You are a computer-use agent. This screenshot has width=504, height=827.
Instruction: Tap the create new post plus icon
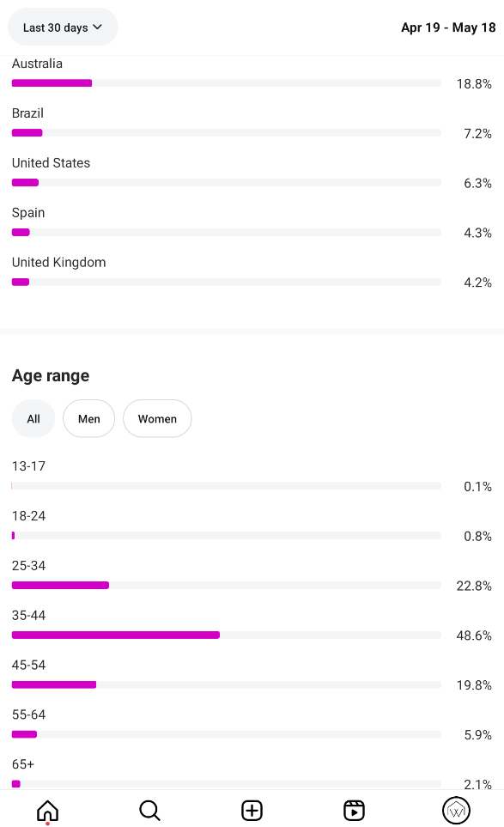click(252, 810)
